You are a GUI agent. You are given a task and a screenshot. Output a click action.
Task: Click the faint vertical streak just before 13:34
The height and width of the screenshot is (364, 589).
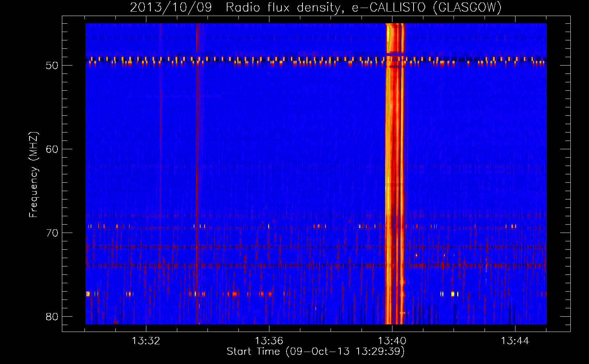(197, 174)
